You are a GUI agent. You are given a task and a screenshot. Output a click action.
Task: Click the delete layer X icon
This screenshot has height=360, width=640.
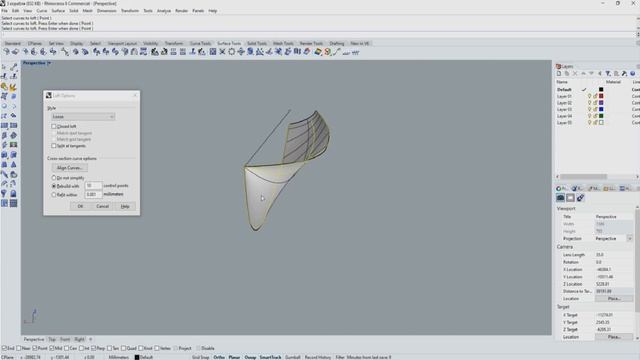[x=575, y=73]
